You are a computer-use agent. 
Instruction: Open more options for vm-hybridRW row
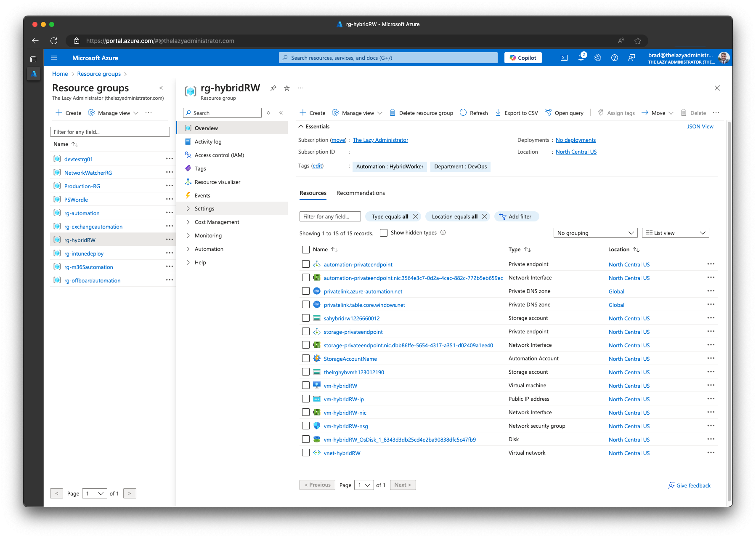(x=711, y=385)
